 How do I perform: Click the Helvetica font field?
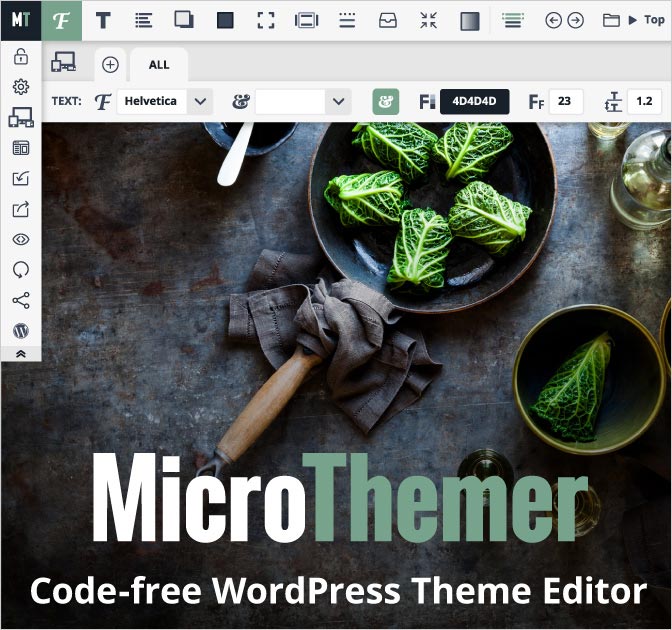point(152,102)
